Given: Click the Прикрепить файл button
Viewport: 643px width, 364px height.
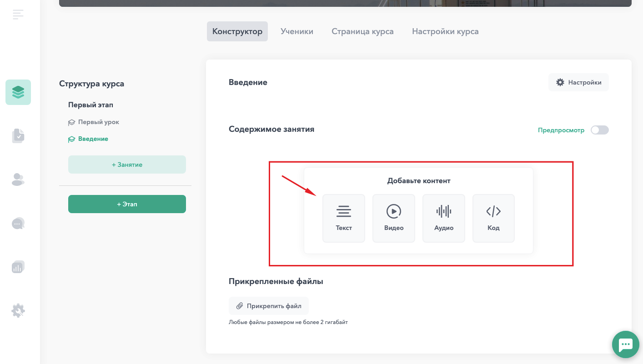Looking at the screenshot, I should [x=269, y=306].
